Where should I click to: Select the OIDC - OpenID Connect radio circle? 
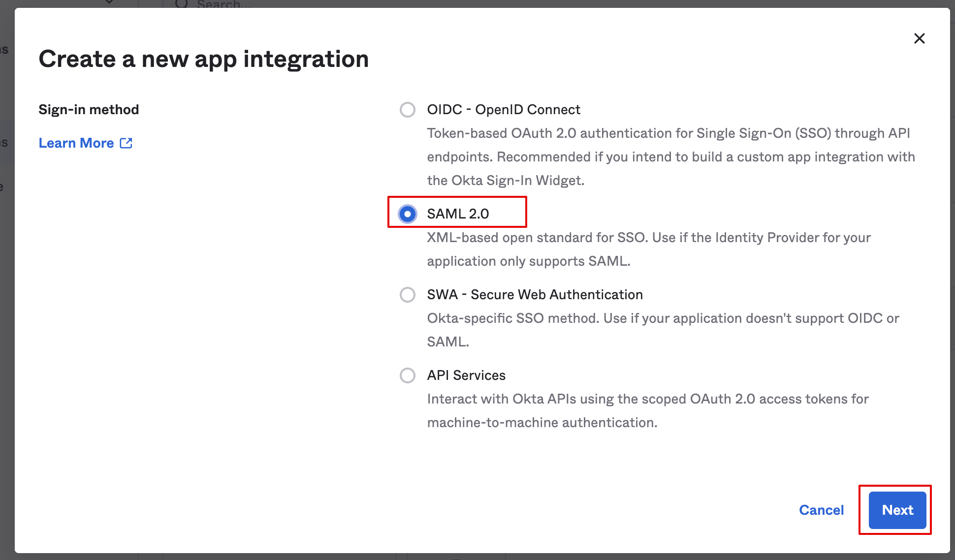point(408,110)
